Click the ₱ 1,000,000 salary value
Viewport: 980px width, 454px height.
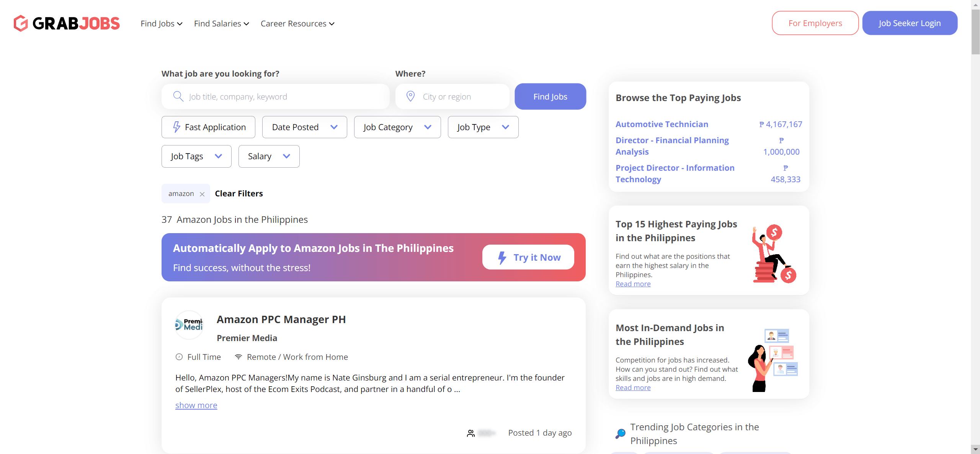coord(781,146)
